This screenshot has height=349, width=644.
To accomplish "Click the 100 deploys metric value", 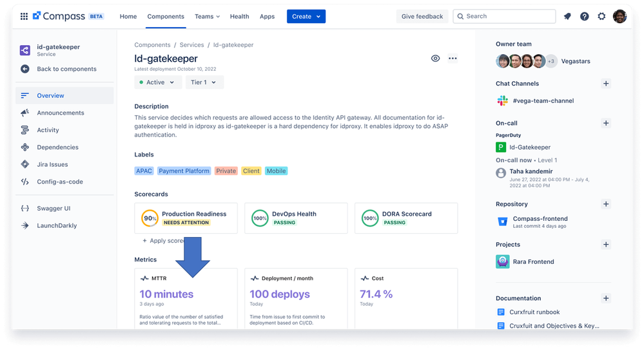I will click(280, 294).
